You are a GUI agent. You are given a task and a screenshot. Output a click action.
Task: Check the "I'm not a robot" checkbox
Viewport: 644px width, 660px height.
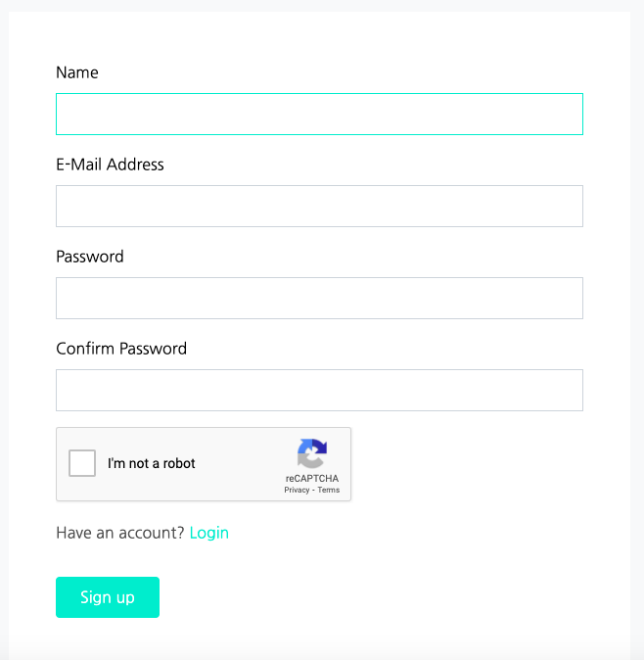tap(82, 463)
